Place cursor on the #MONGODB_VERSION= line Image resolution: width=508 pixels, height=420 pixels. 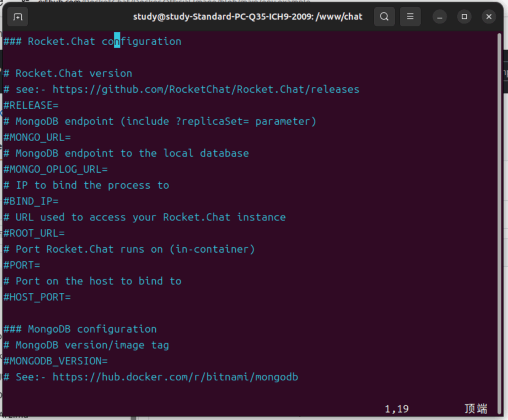[56, 361]
